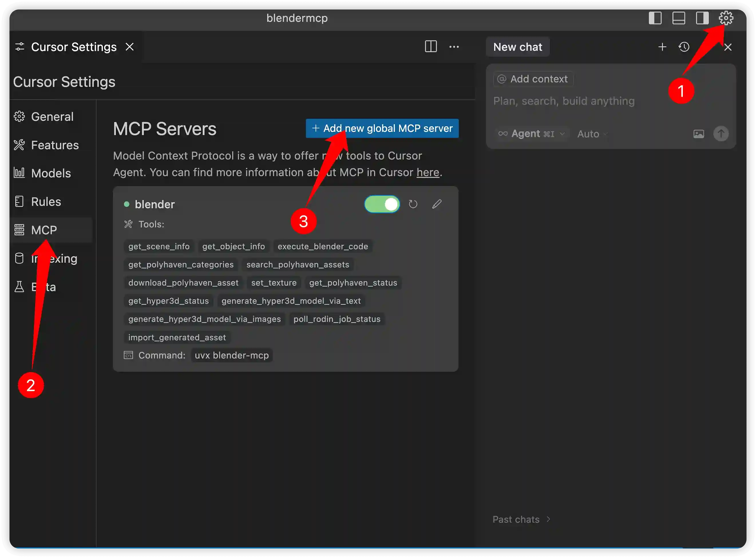This screenshot has width=756, height=558.
Task: Start a new chat with plus icon
Action: point(662,47)
